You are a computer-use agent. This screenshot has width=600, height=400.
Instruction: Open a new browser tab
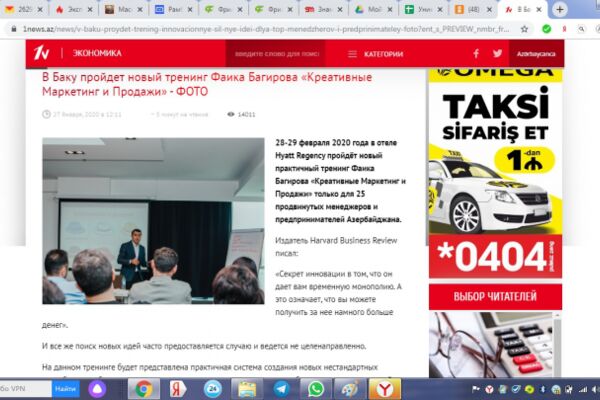pos(559,10)
